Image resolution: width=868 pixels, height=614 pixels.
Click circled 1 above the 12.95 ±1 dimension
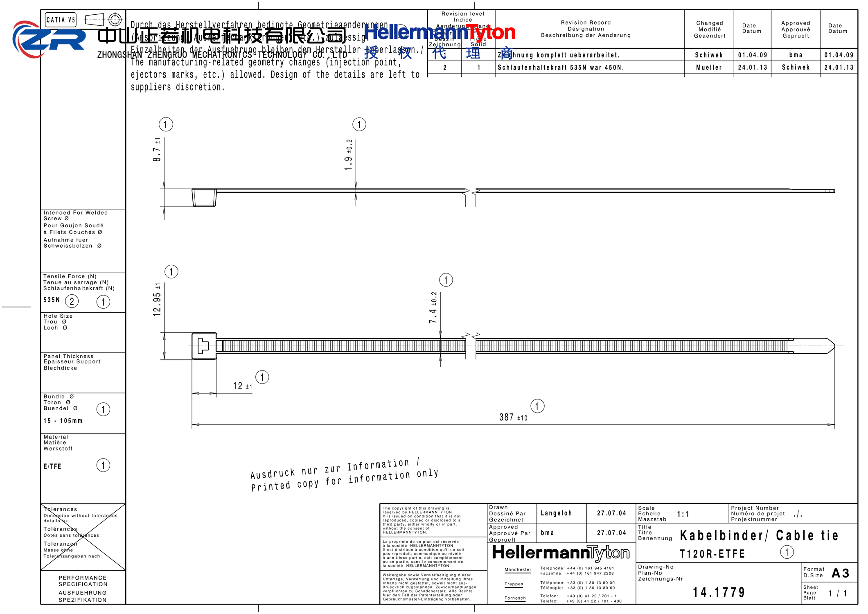(x=171, y=271)
